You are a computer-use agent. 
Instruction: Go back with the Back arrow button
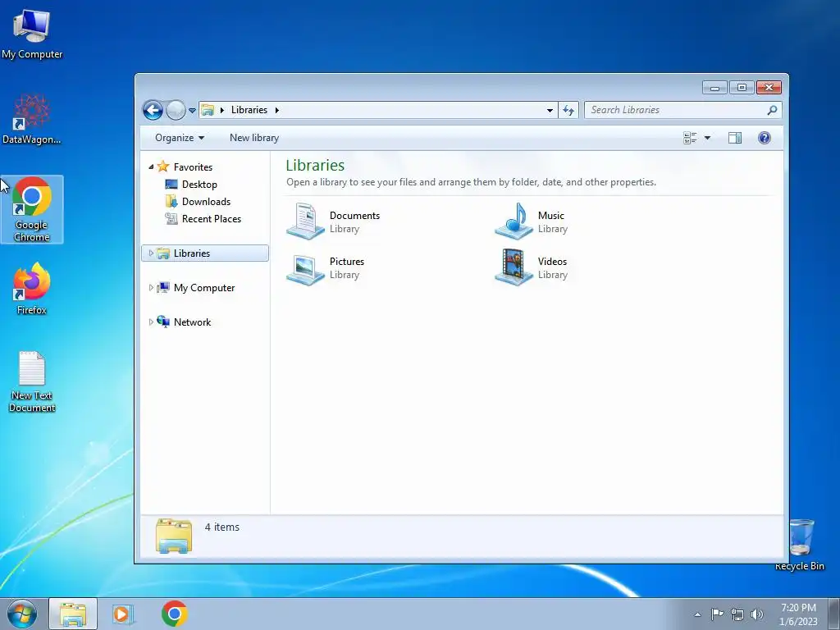pyautogui.click(x=153, y=111)
